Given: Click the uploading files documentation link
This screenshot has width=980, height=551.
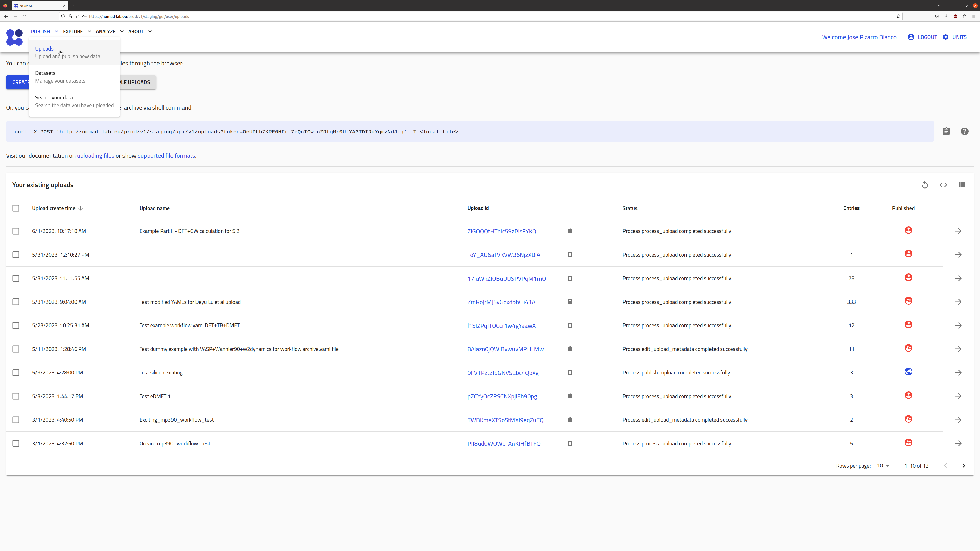Looking at the screenshot, I should (95, 155).
